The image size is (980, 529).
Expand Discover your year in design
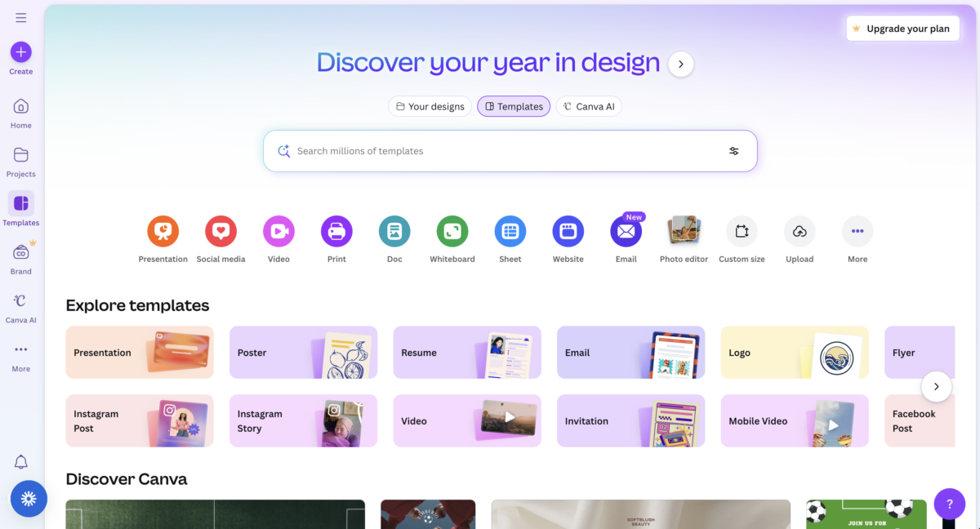pyautogui.click(x=680, y=64)
